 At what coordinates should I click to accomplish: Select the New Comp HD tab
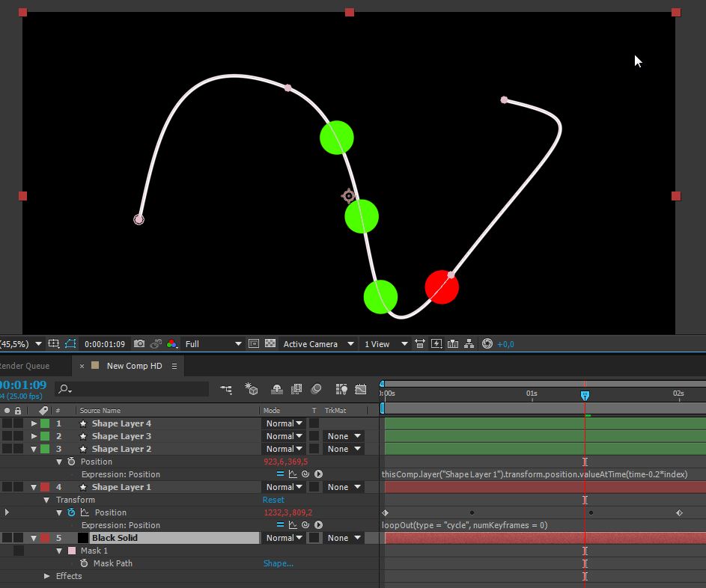point(134,366)
